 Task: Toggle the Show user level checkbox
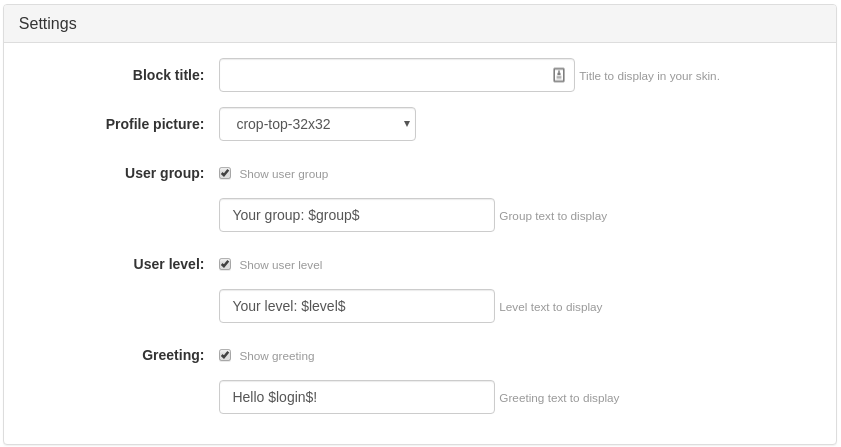point(225,265)
